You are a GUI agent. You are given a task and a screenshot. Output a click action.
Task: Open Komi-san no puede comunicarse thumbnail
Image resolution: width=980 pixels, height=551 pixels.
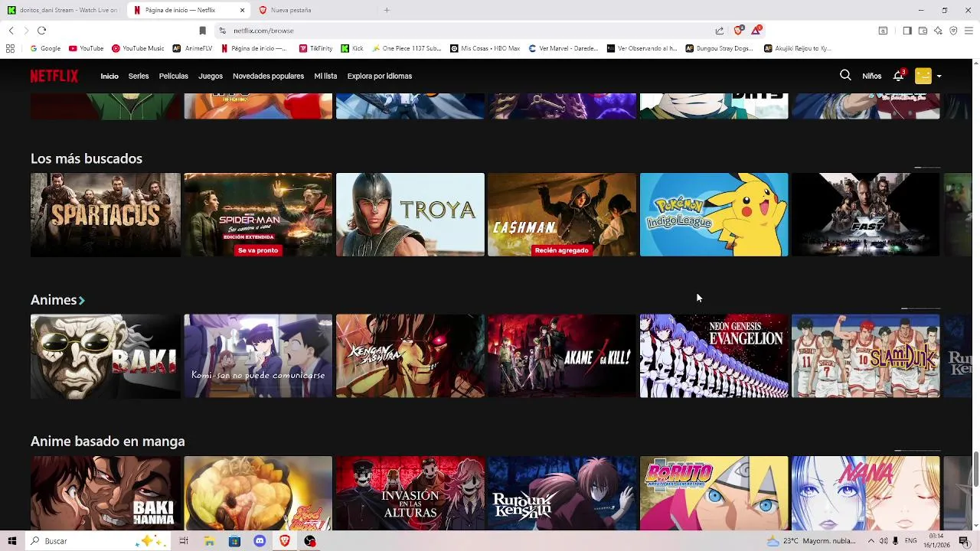(x=258, y=356)
